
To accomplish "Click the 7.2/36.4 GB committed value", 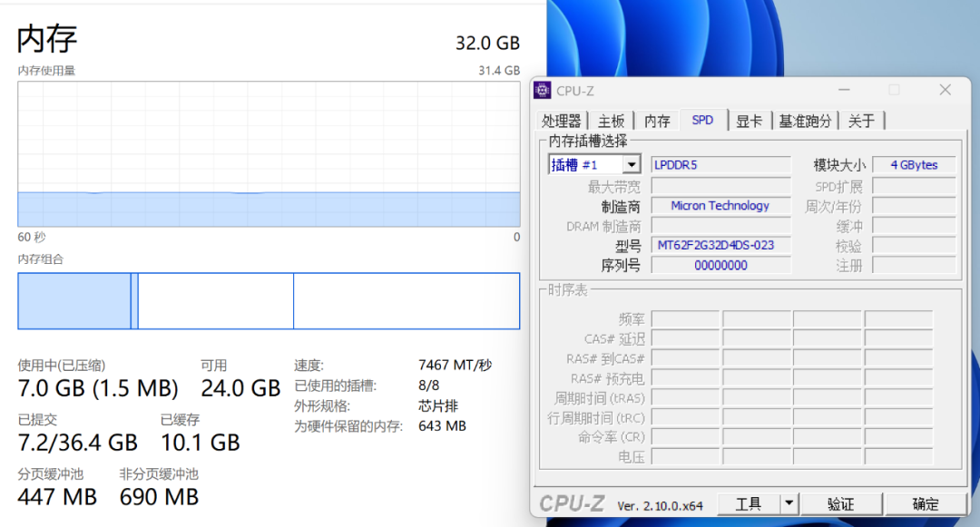I will click(x=77, y=443).
